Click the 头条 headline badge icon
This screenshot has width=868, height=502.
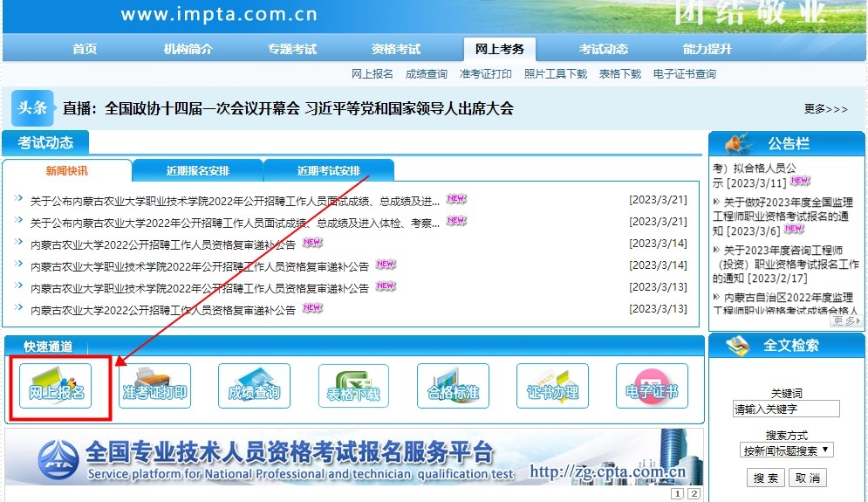32,108
